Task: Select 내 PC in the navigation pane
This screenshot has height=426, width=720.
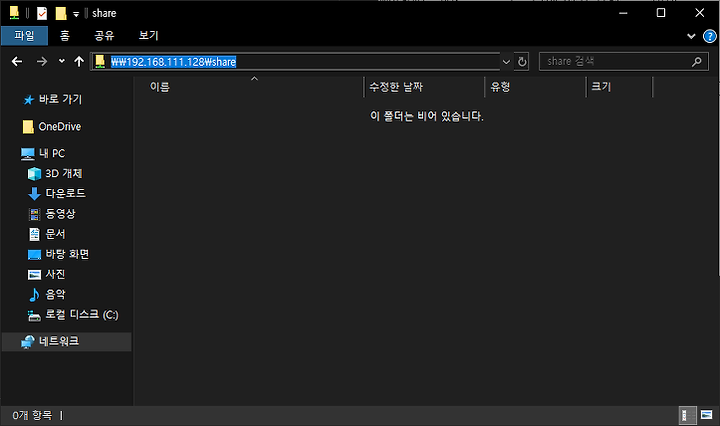Action: 52,153
